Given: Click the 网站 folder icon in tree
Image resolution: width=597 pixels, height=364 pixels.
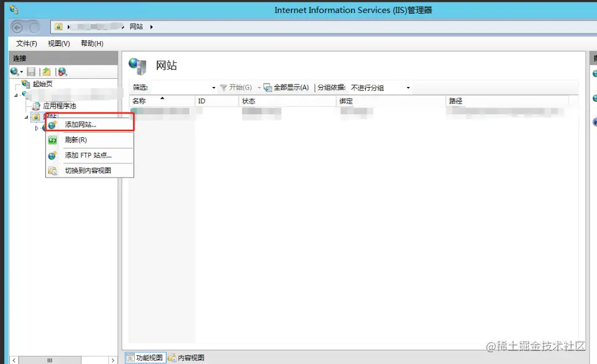Looking at the screenshot, I should coord(36,117).
